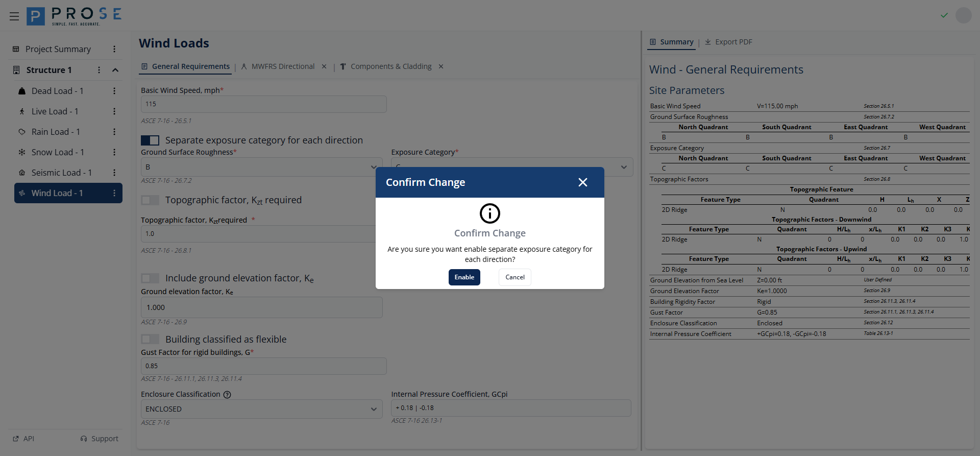
Task: Click Cancel in confirm dialog
Action: (514, 277)
